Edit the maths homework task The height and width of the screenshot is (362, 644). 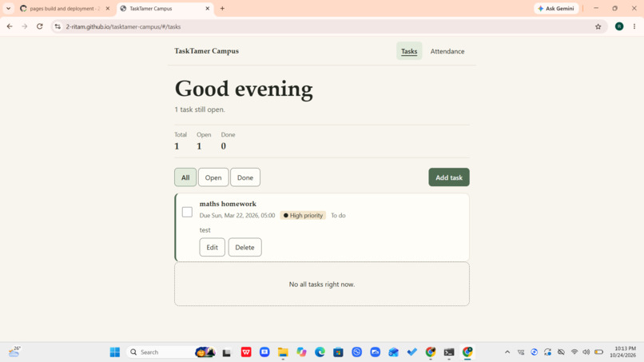tap(212, 248)
